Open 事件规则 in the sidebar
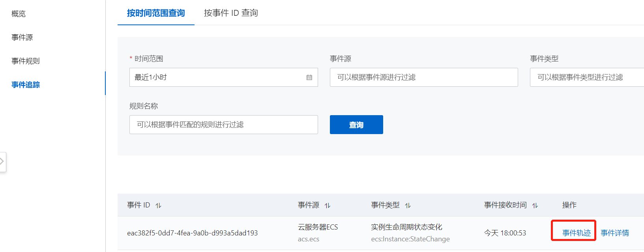This screenshot has width=644, height=252. (x=26, y=61)
